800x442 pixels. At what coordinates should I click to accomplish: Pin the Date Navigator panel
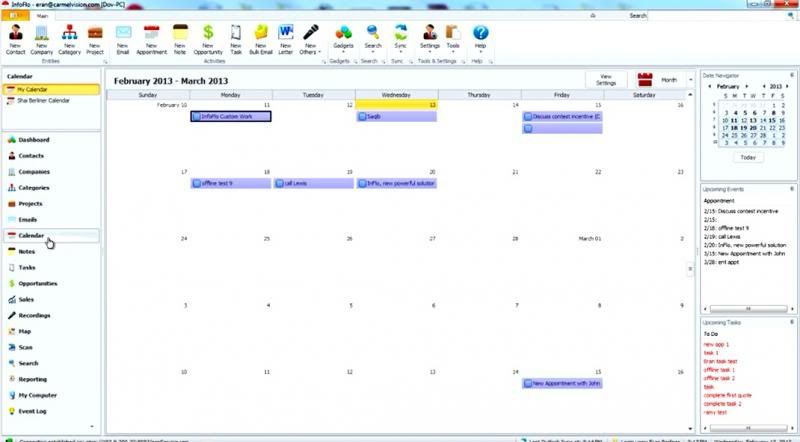pyautogui.click(x=792, y=75)
